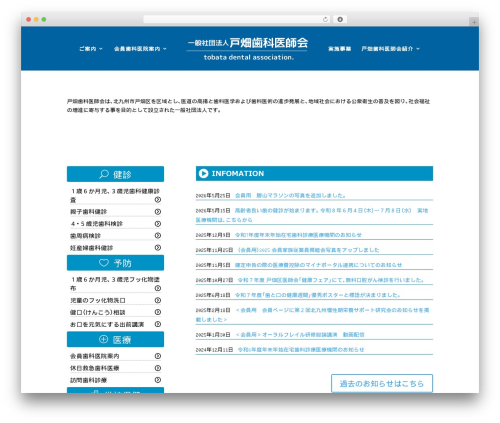Open the 1歳6か月児、3歳児歯科健康診査 link
This screenshot has width=500, height=423.
click(115, 195)
